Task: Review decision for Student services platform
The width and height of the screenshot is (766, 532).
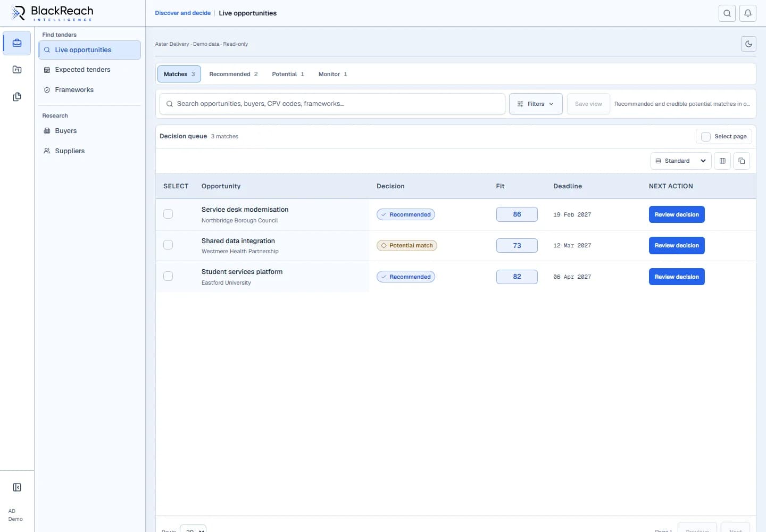Action: [x=677, y=277]
